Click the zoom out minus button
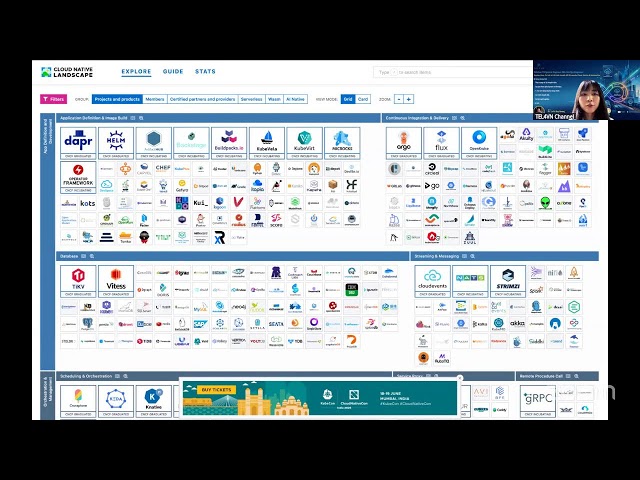 pos(399,99)
